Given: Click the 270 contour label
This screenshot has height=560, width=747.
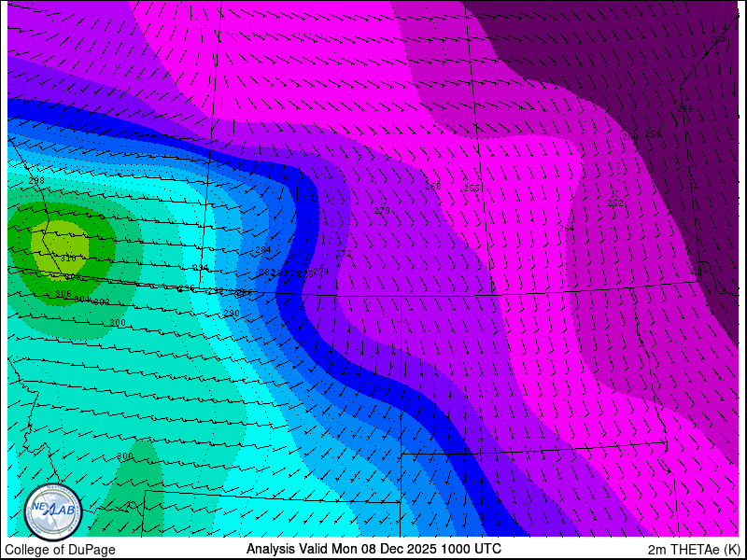Looking at the screenshot, I should (382, 211).
